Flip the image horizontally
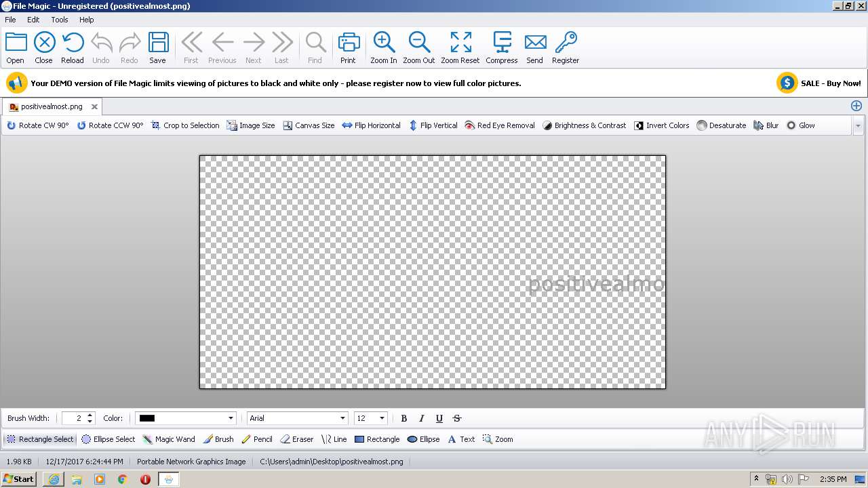868x488 pixels. tap(371, 125)
